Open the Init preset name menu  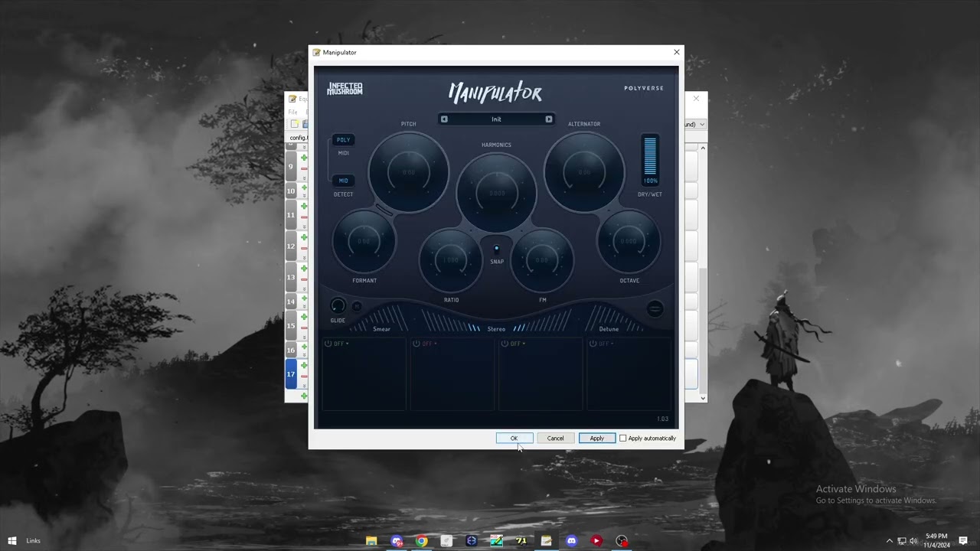[496, 119]
